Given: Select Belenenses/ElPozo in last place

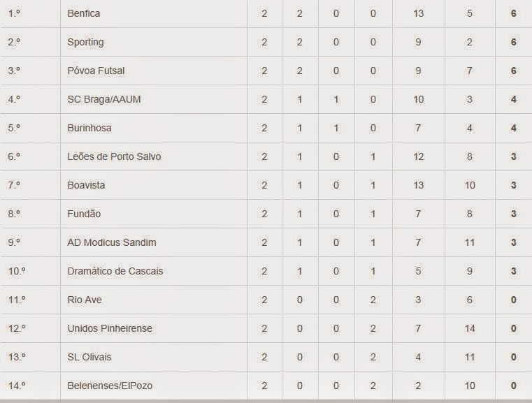Looking at the screenshot, I should pyautogui.click(x=110, y=386).
